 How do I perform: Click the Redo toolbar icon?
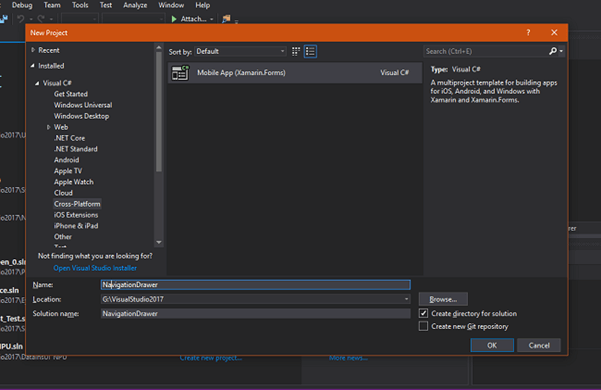pos(41,19)
